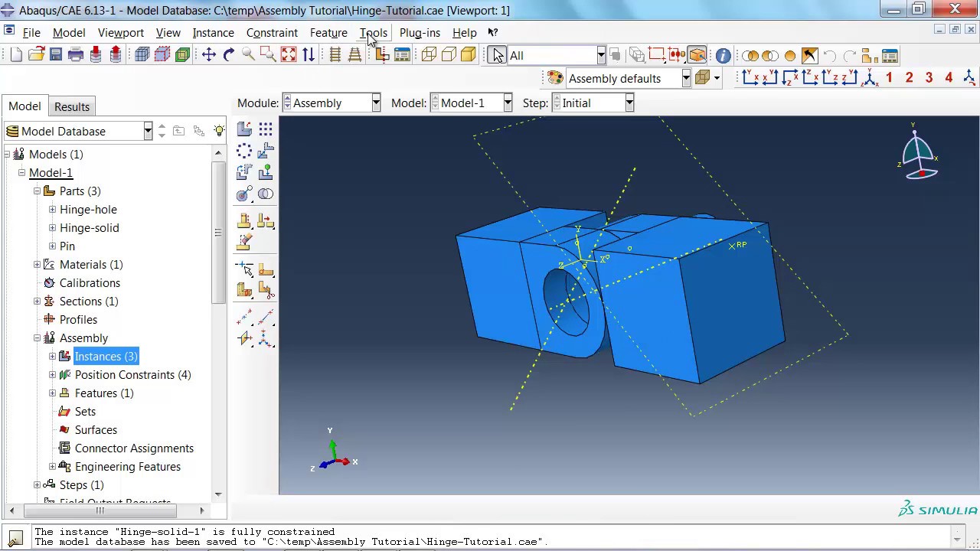980x551 pixels.
Task: Select the Pan View tool
Action: 209,54
